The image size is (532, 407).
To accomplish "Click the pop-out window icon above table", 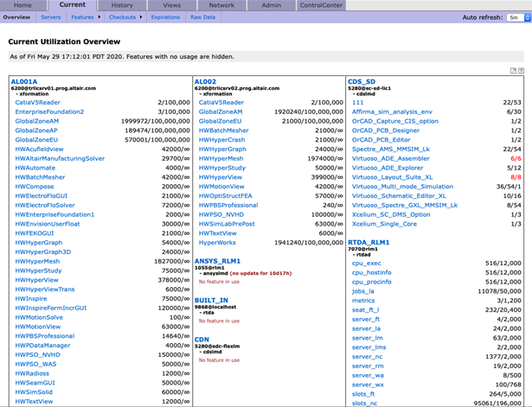I will (513, 71).
